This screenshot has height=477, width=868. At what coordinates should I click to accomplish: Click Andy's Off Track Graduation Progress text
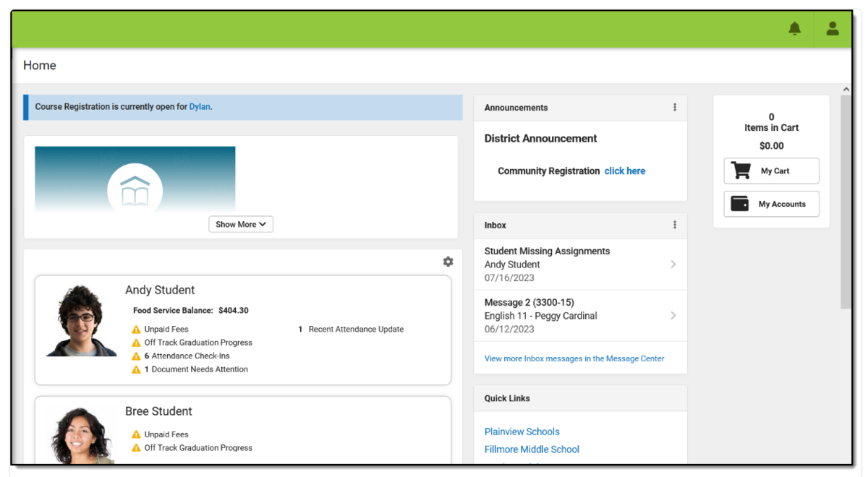click(198, 343)
